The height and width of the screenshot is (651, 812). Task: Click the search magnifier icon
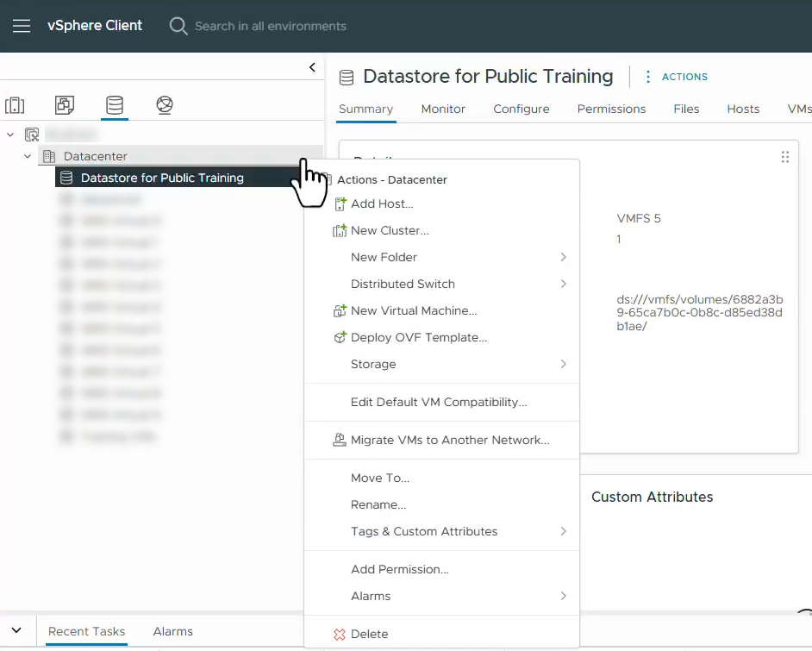click(178, 26)
